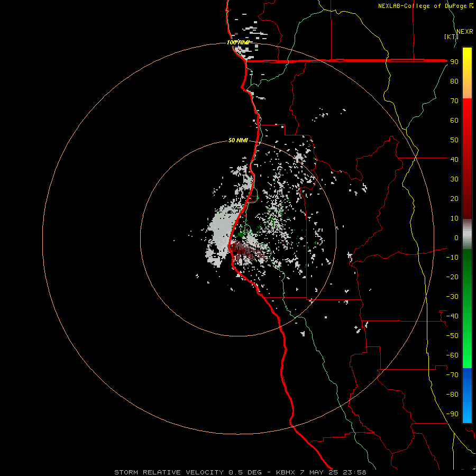Select the -80 value on the velocity scale
Screen dimensions: 476x476
click(452, 395)
